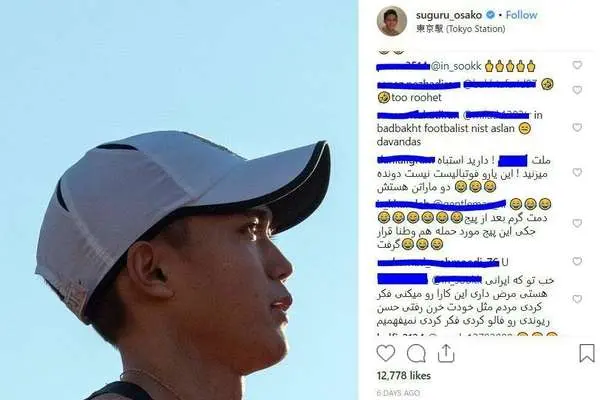Click the 6 DAYS AGO timestamp
Image resolution: width=600 pixels, height=400 pixels.
coord(398,393)
